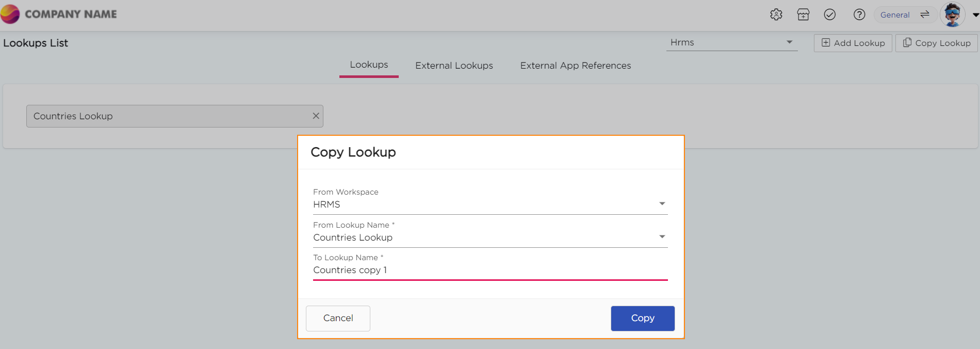Switch to the Lookups tab
Viewport: 980px width, 349px height.
[x=369, y=65]
